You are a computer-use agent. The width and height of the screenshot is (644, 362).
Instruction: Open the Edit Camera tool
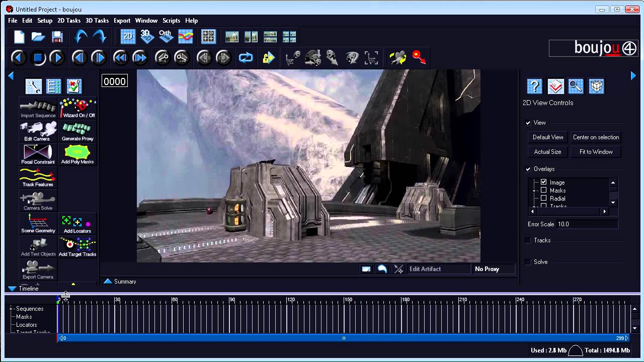(38, 132)
